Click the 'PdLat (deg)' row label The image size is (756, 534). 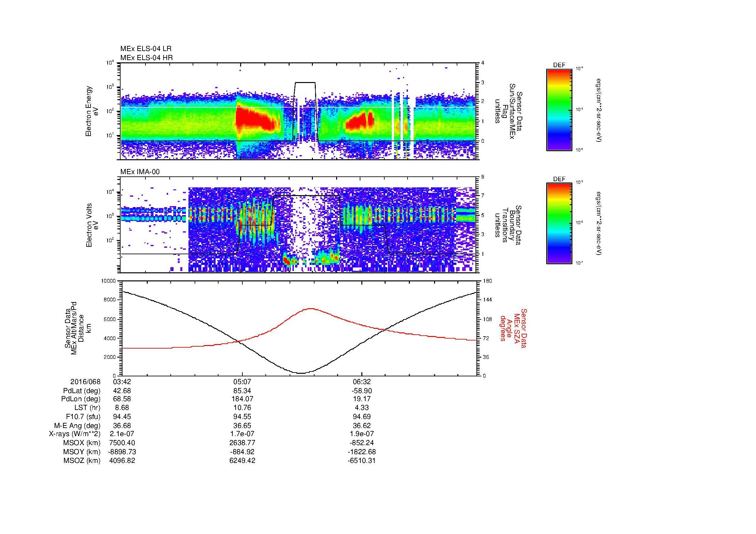(82, 391)
